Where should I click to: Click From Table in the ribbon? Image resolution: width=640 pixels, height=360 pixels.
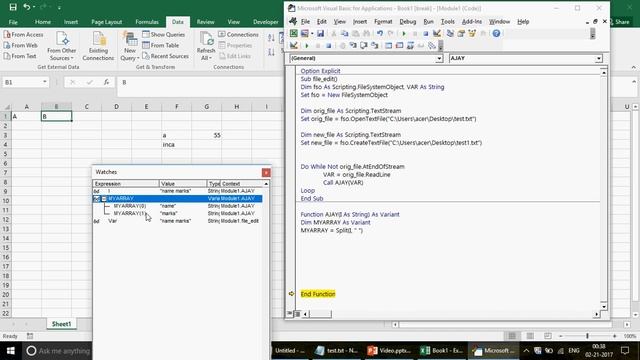(x=161, y=45)
